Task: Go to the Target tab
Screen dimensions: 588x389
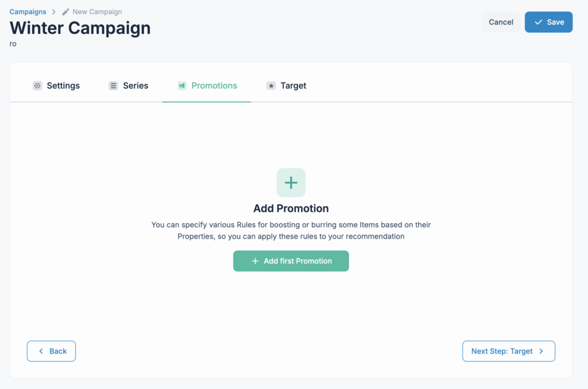Action: pos(293,85)
